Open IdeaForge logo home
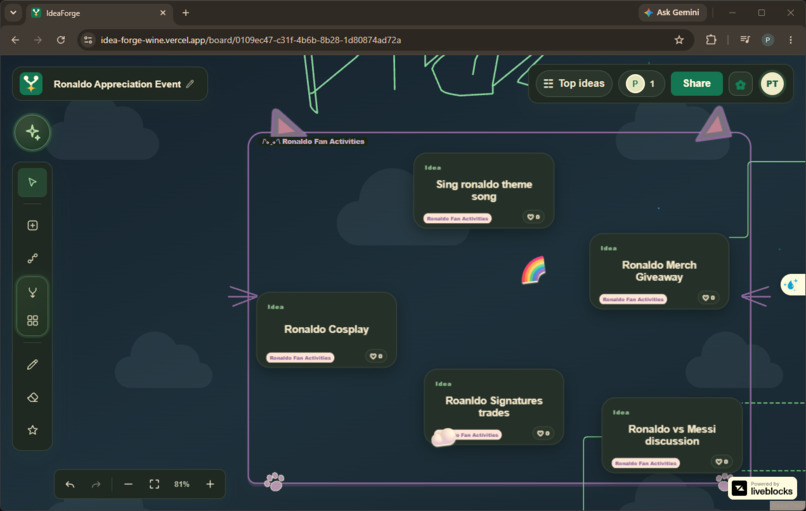The width and height of the screenshot is (806, 511). (31, 84)
